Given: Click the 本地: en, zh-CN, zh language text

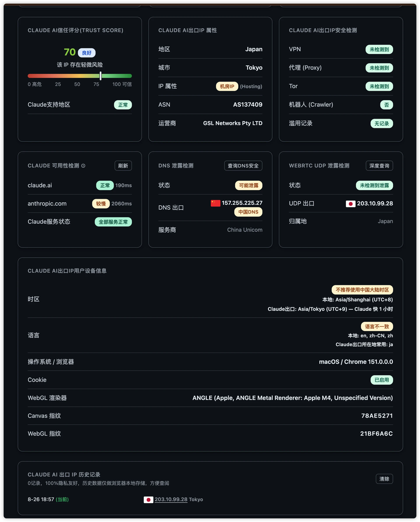Looking at the screenshot, I should 370,336.
